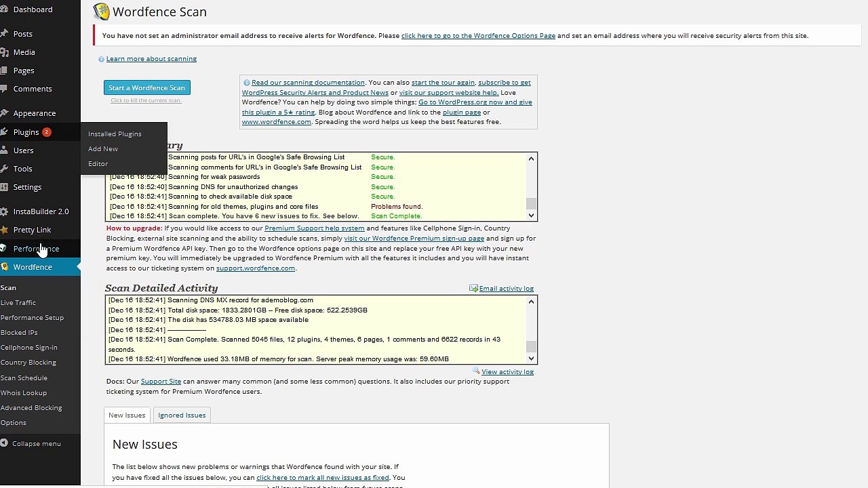Image resolution: width=868 pixels, height=488 pixels.
Task: Click 'Scan Complete.' status text in summary
Action: [x=396, y=216]
